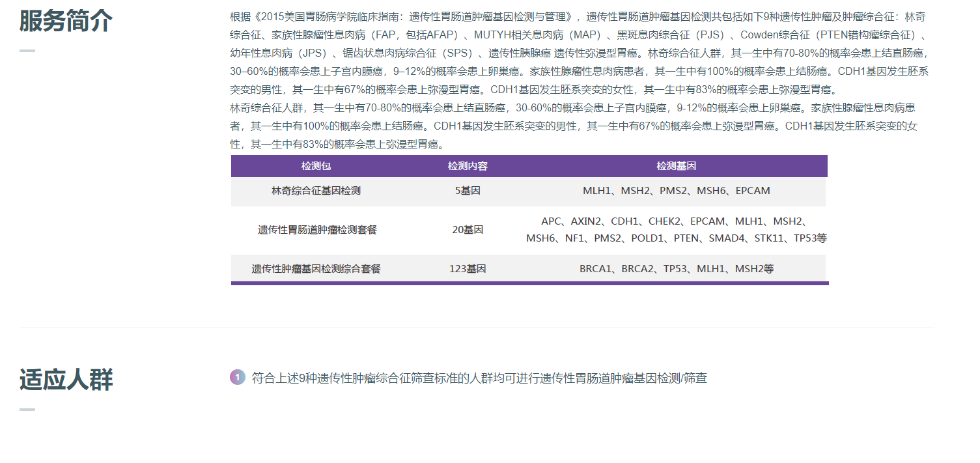Click the 20基因 cell in the table
Screen dimensions: 980x463
pos(467,230)
